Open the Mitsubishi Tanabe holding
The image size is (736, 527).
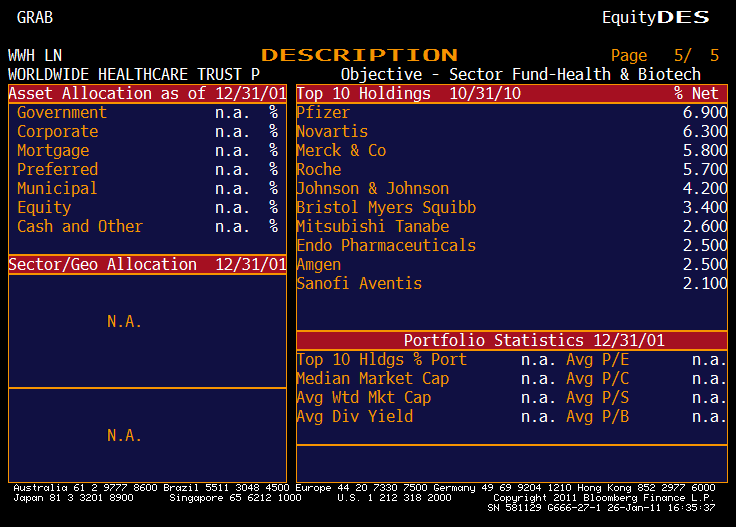pos(373,227)
